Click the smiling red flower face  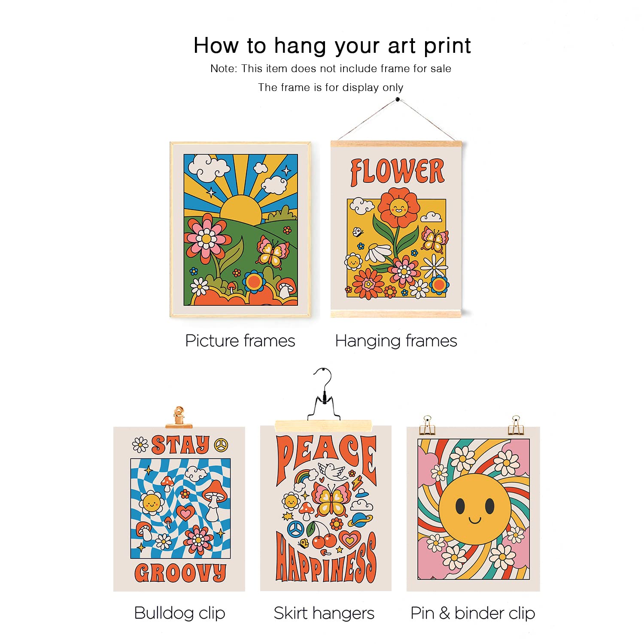[x=398, y=208]
